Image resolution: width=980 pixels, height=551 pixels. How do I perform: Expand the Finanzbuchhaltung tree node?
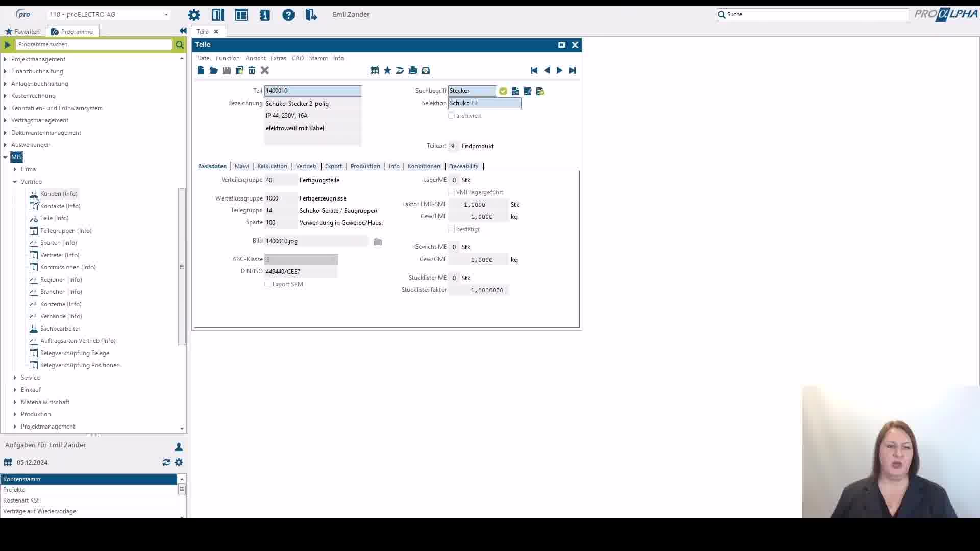tap(6, 71)
